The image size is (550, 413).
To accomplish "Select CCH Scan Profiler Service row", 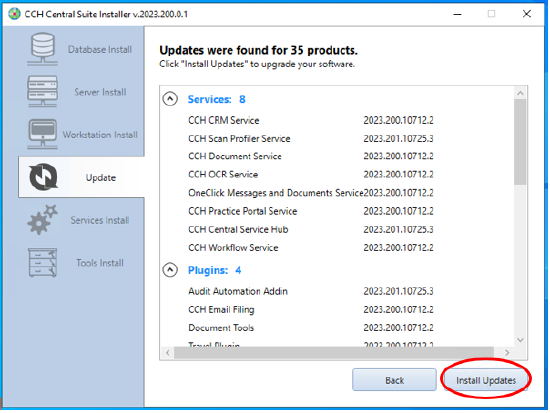I will coord(311,139).
